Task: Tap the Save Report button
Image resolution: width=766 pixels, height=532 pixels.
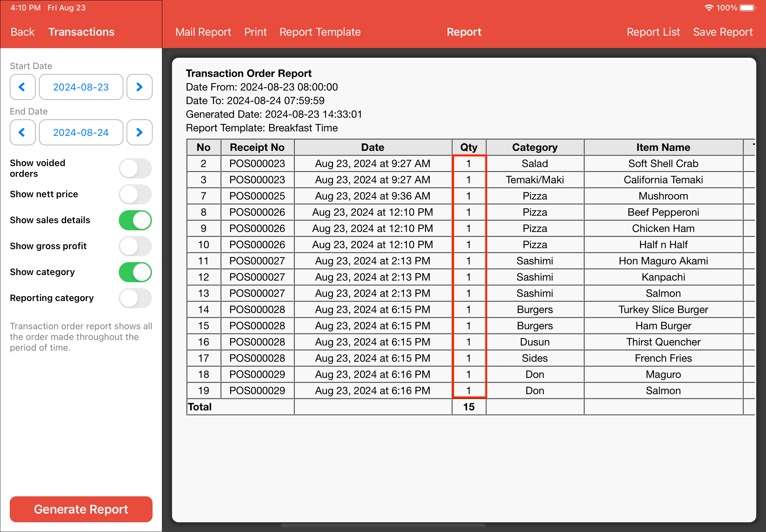Action: click(x=723, y=32)
